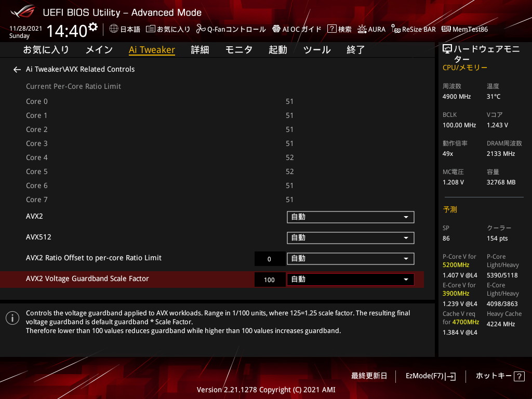Click the globe language icon

click(114, 29)
